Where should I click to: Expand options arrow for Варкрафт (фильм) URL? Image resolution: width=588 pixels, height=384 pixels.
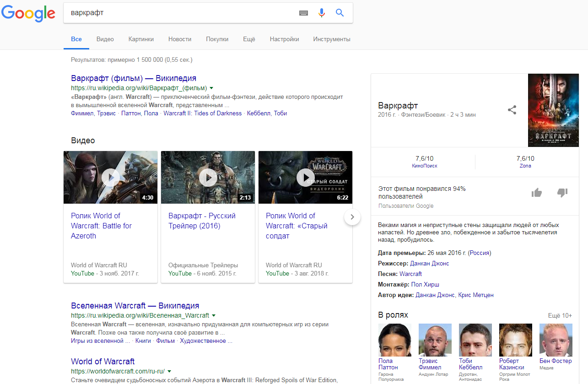pyautogui.click(x=211, y=88)
